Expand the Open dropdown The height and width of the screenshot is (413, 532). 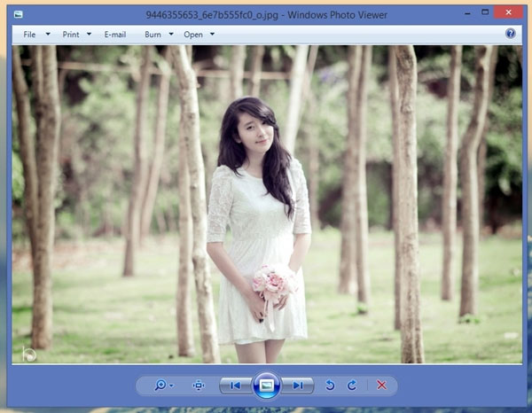pos(199,35)
